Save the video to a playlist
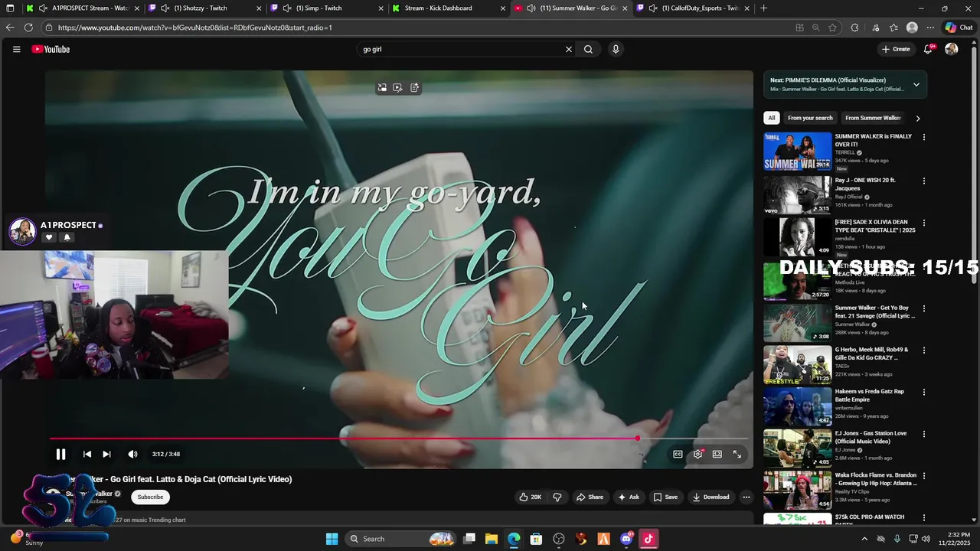The image size is (980, 551). [665, 497]
